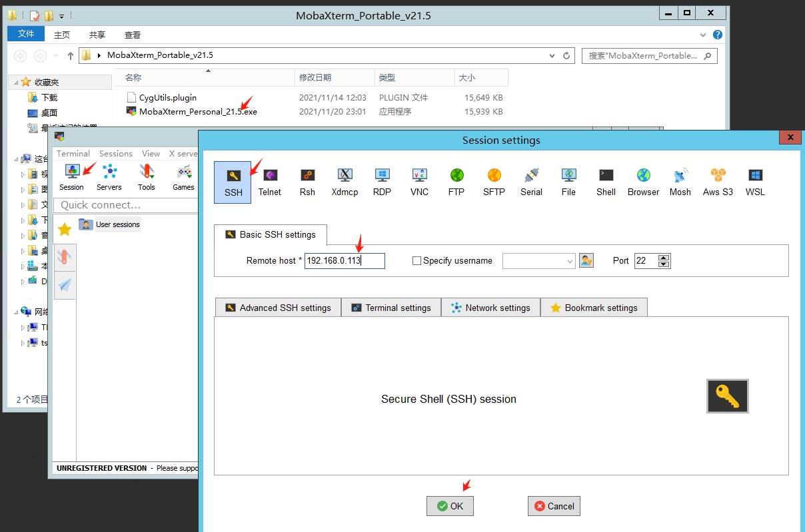The image size is (805, 532).
Task: Open the Advanced SSH settings tab
Action: coord(278,308)
